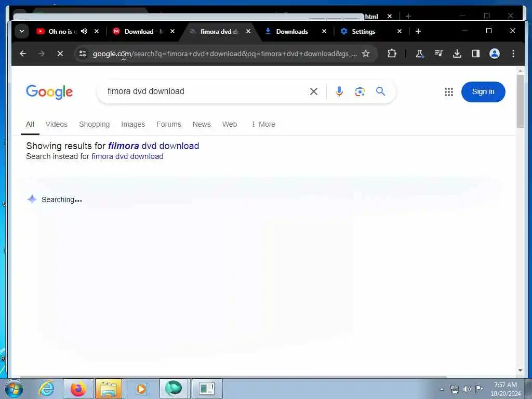The image size is (532, 399).
Task: Stop loading the page
Action: coord(60,54)
